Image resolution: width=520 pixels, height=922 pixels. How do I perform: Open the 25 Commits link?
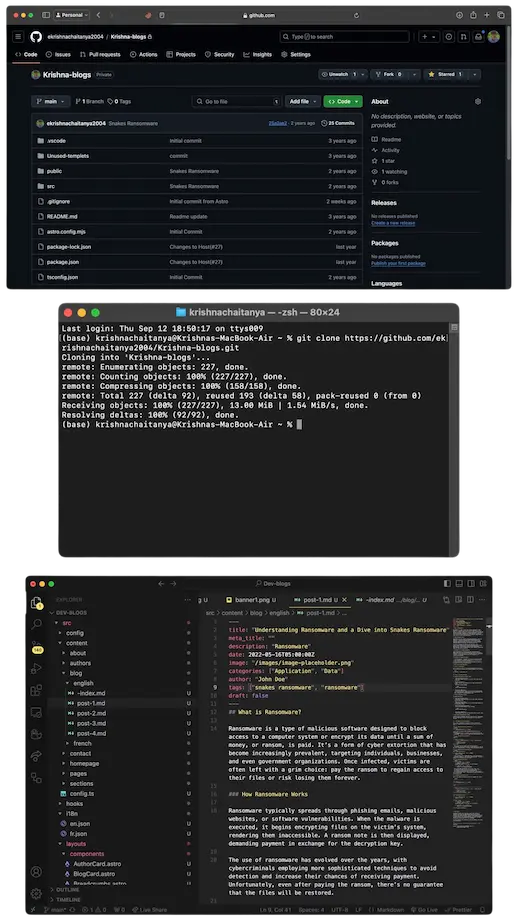point(338,123)
